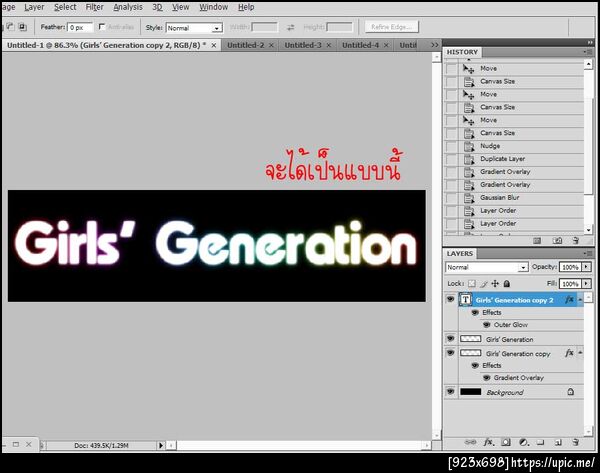Create a new layer group

(540, 442)
